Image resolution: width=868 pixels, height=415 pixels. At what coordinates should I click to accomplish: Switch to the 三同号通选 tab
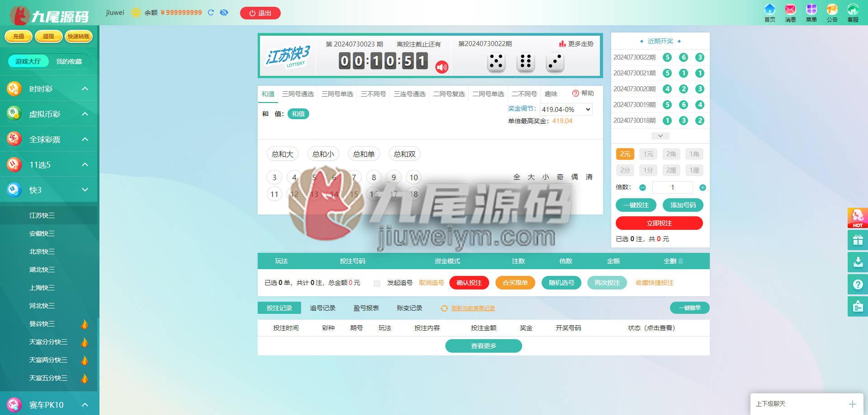click(298, 94)
